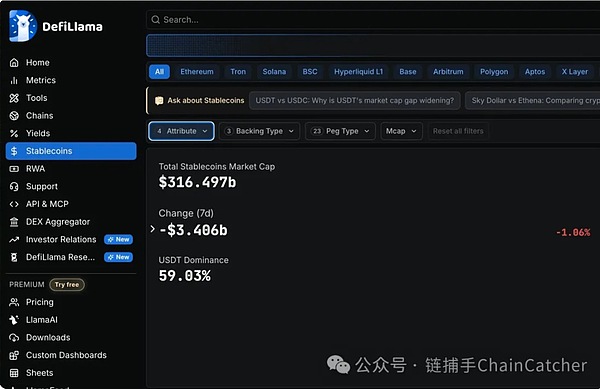Click the magnifier icon in search bar
This screenshot has height=389, width=600.
[x=155, y=20]
